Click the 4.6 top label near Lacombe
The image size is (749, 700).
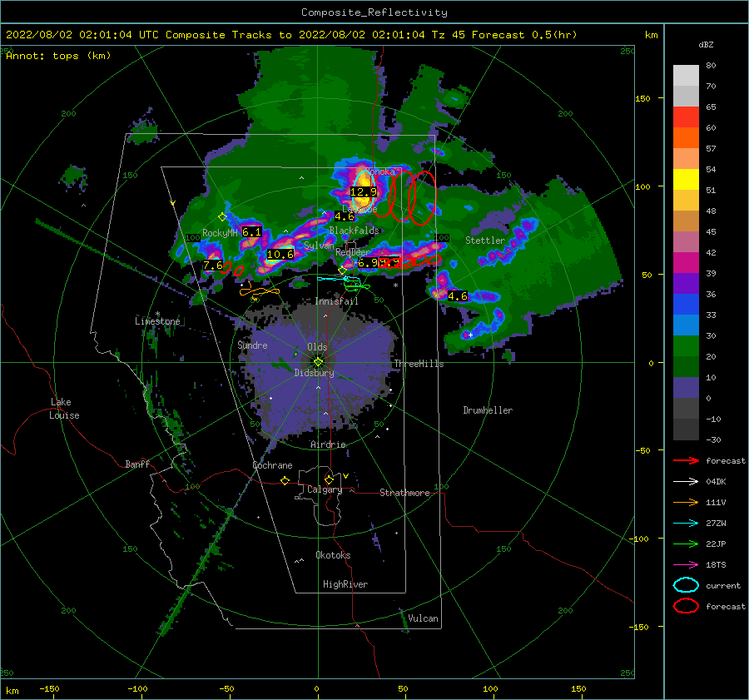[345, 216]
